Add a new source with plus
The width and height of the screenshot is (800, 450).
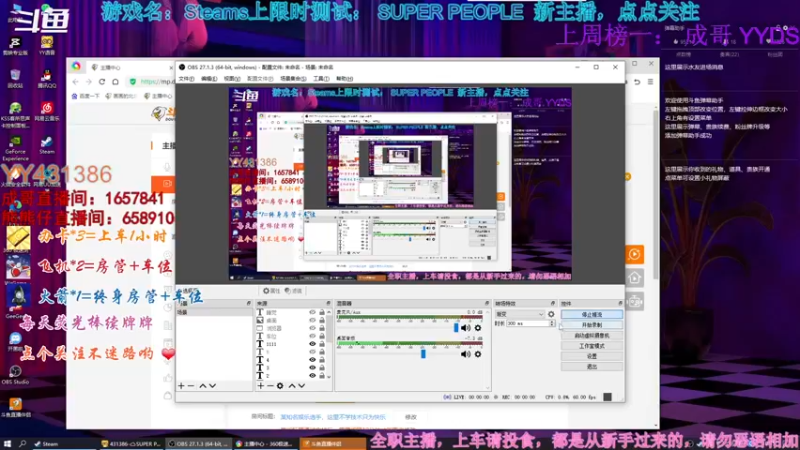pos(261,386)
